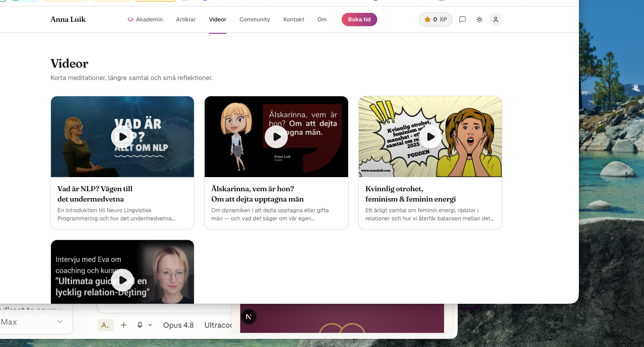Navigate to Kontakt
644x347 pixels.
294,19
